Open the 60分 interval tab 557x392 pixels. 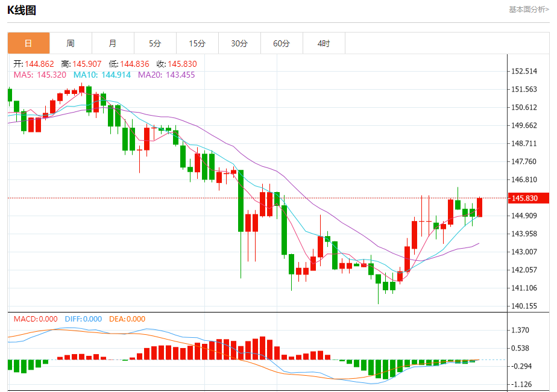pos(282,43)
